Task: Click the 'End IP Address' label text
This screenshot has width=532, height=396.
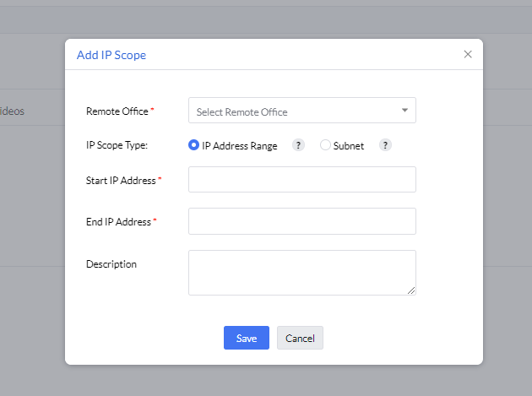Action: pyautogui.click(x=118, y=222)
